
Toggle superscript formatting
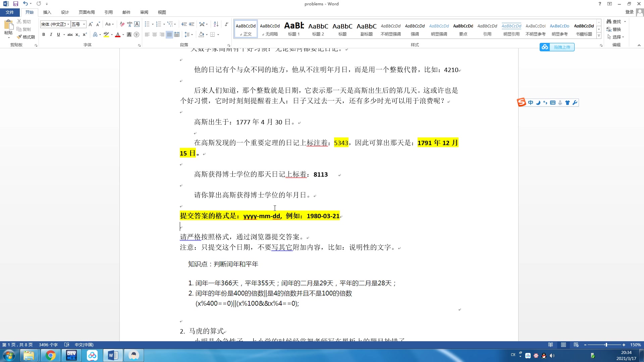coord(85,35)
